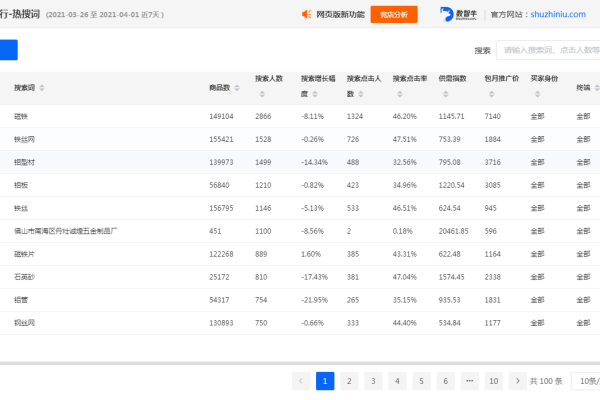
Task: Expand the pagination ellipsis for more pages
Action: (469, 381)
